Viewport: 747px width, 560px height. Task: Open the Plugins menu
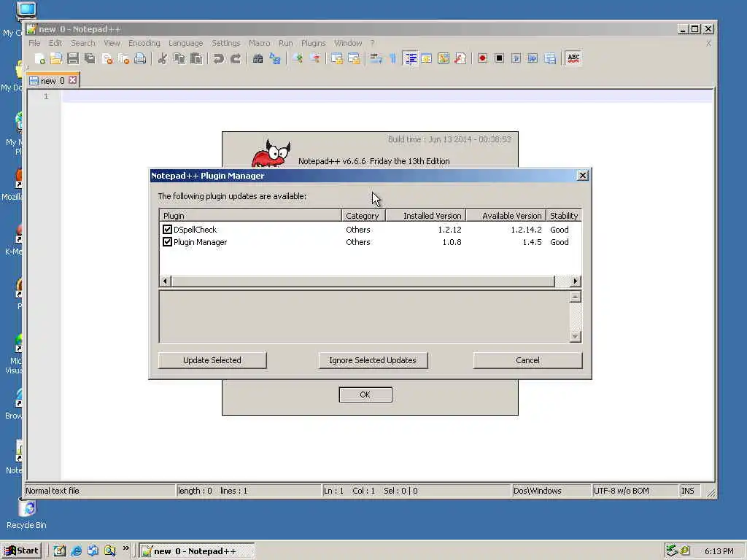[x=314, y=43]
